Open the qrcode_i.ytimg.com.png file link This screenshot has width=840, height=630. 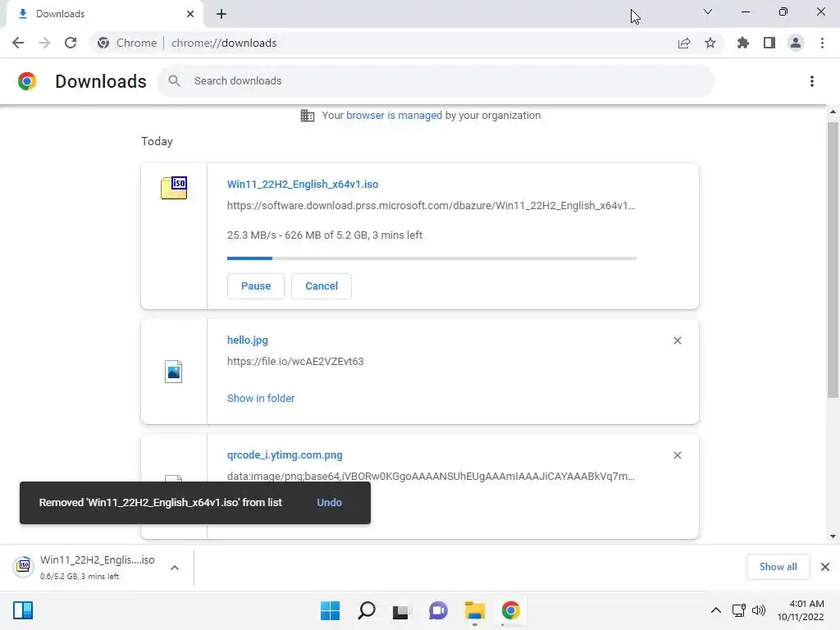click(285, 454)
